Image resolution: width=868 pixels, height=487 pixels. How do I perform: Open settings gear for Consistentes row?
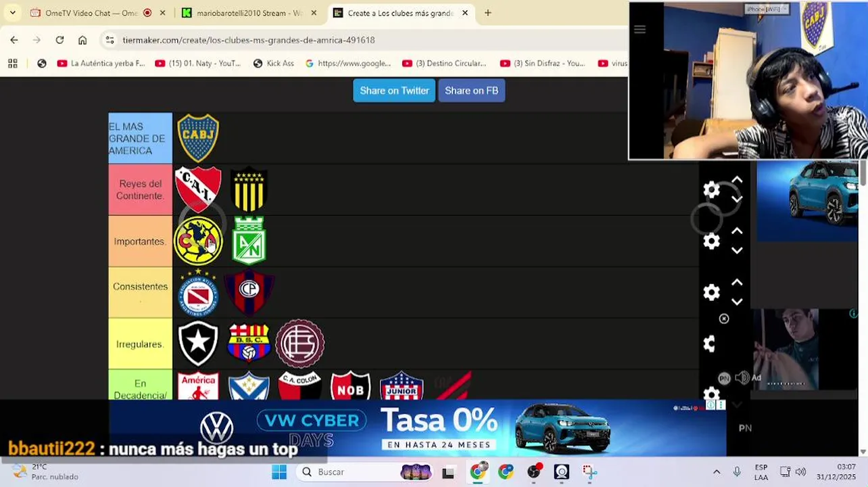coord(711,292)
